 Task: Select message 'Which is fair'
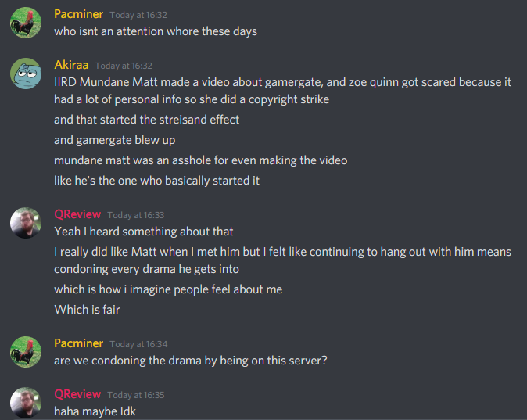87,310
